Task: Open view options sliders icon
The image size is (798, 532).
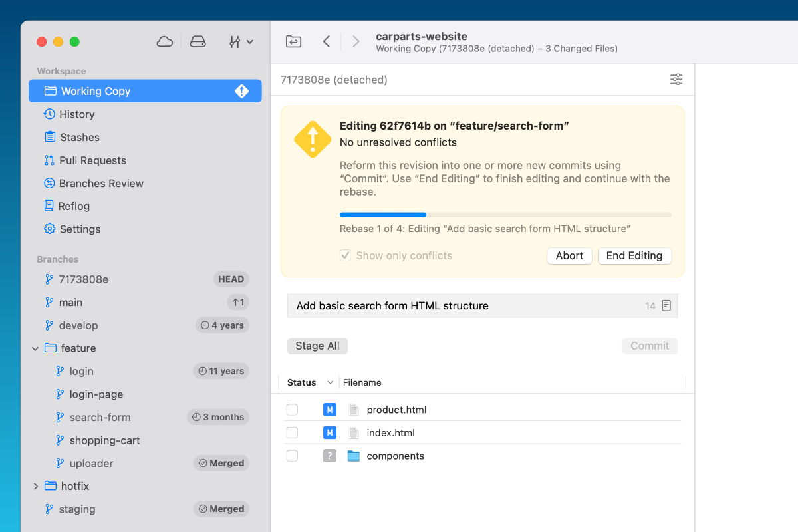Action: click(x=676, y=80)
